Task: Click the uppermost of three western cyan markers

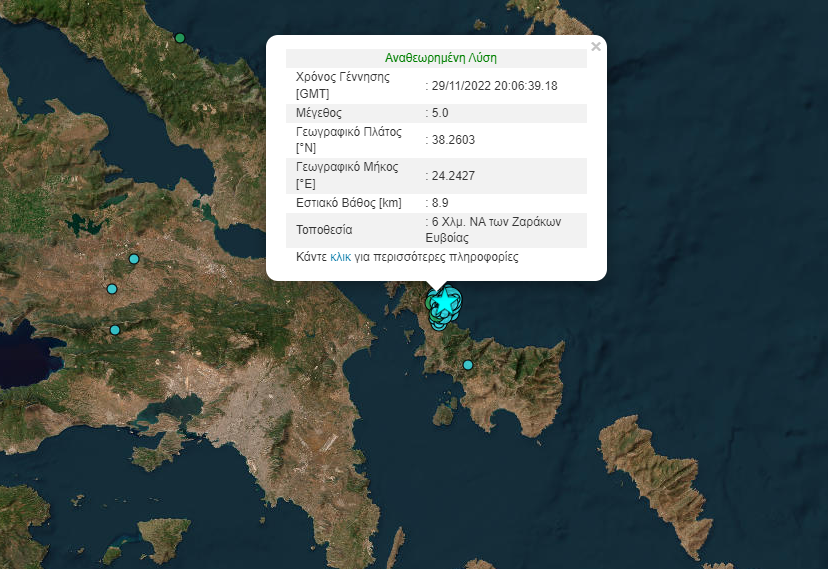Action: 133,260
